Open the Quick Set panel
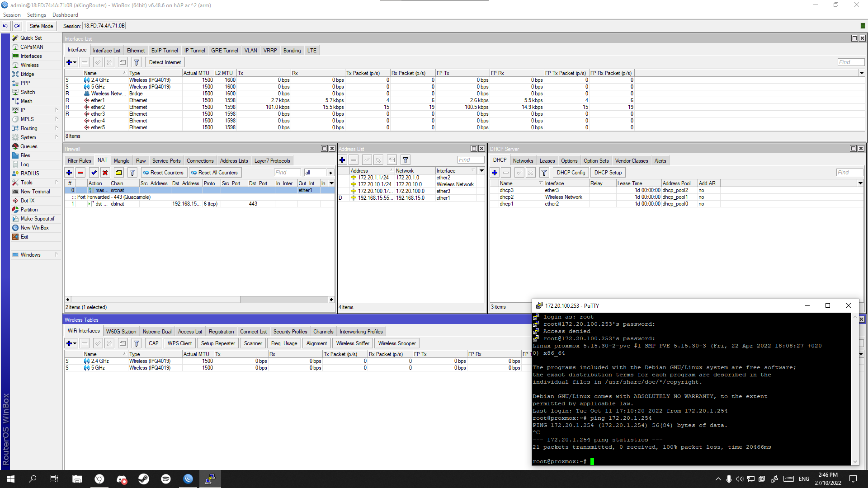Image resolution: width=868 pixels, height=488 pixels. (30, 38)
